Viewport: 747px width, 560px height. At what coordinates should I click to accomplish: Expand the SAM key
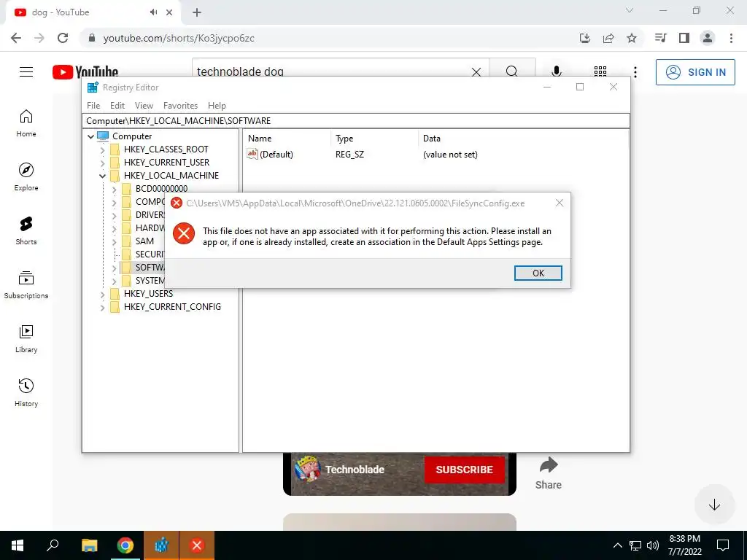(x=114, y=241)
